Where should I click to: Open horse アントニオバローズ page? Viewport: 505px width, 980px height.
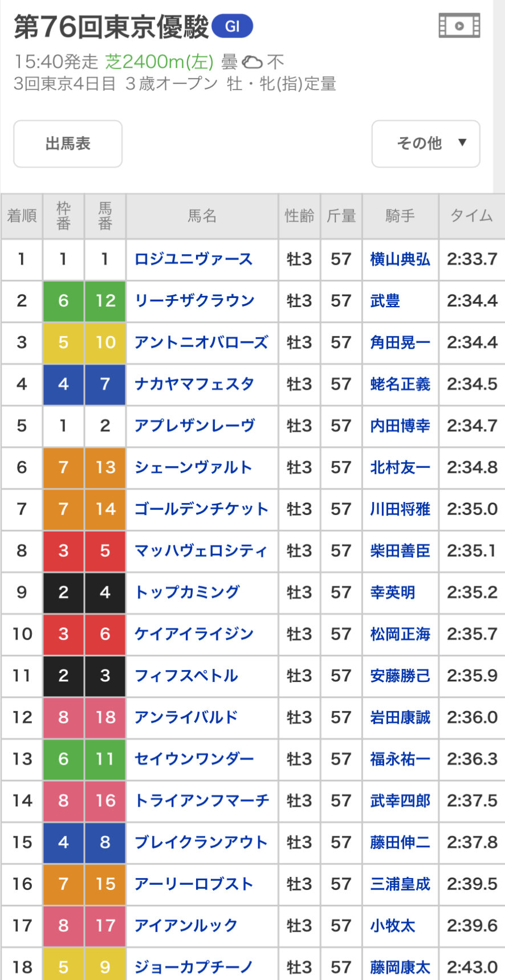click(201, 342)
